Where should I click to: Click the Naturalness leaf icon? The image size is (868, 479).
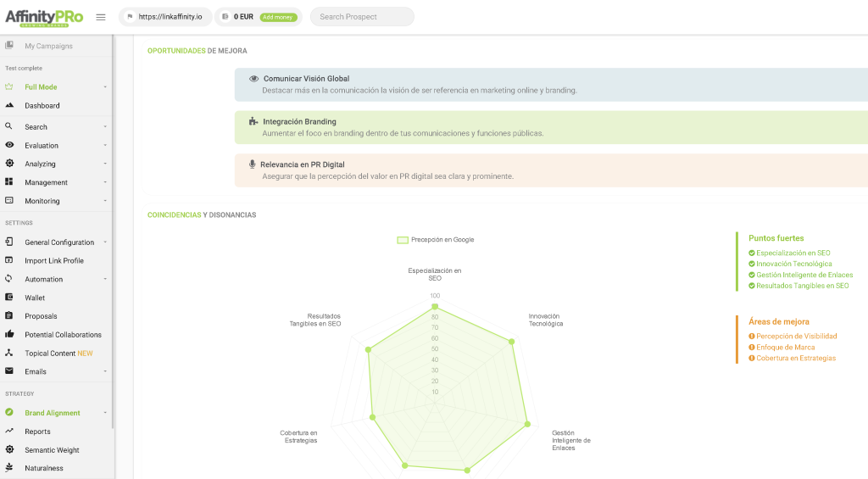pyautogui.click(x=9, y=467)
